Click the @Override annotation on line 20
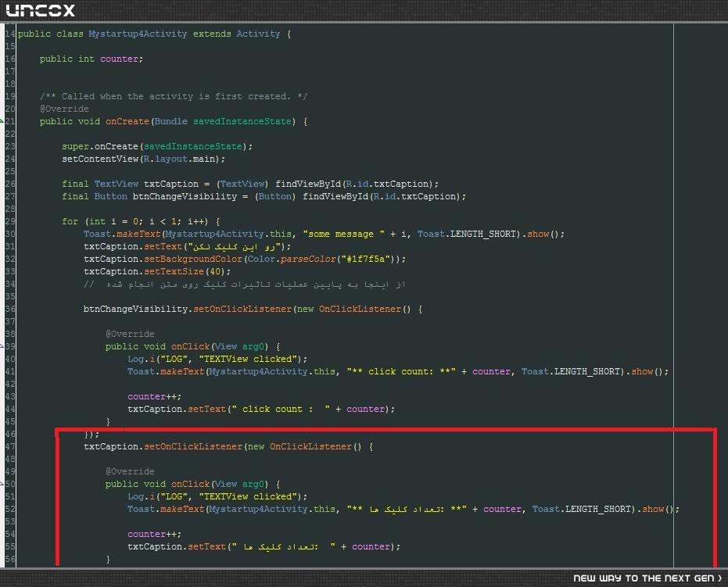728x587 pixels. pyautogui.click(x=64, y=109)
